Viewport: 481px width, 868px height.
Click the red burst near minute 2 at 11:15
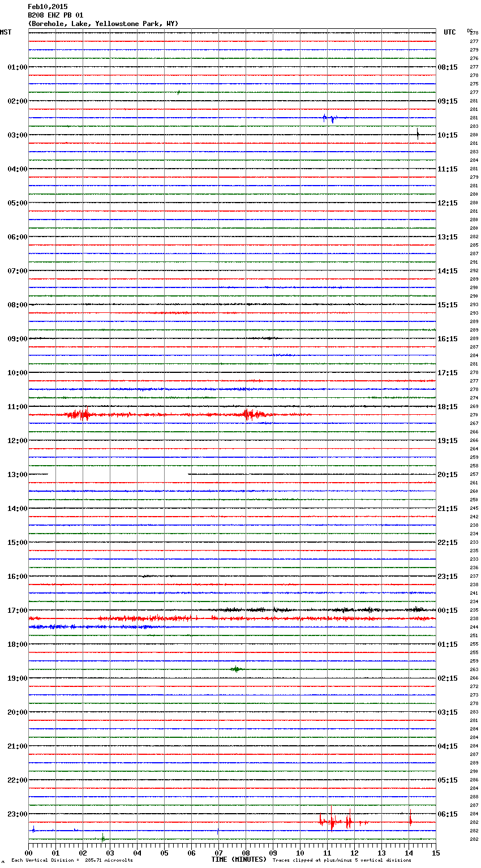click(x=79, y=415)
